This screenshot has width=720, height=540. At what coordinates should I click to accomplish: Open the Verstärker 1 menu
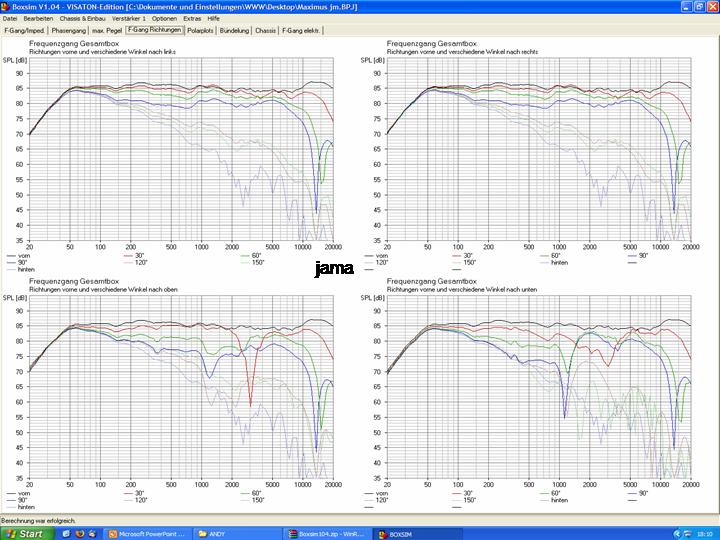(130, 18)
